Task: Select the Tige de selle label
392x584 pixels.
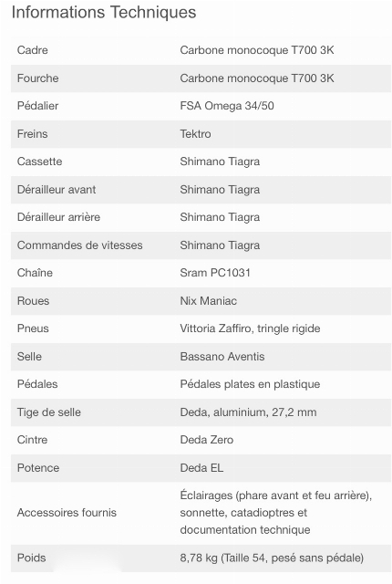Action: click(x=48, y=412)
